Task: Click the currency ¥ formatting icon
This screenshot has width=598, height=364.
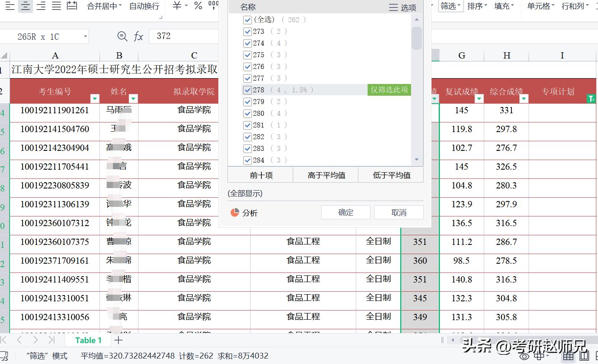Action: point(176,6)
